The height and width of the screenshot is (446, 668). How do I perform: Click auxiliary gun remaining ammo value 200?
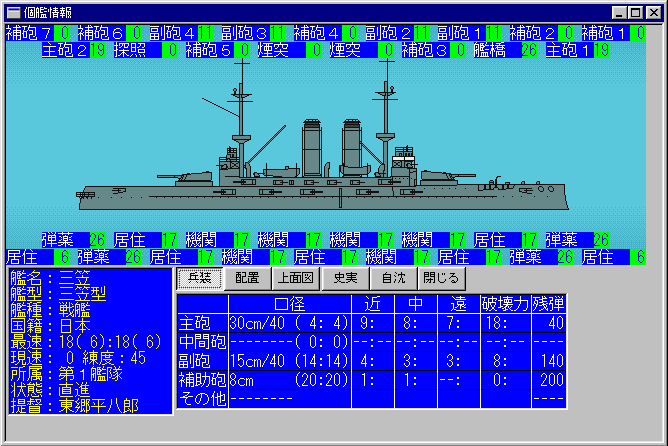pyautogui.click(x=548, y=380)
